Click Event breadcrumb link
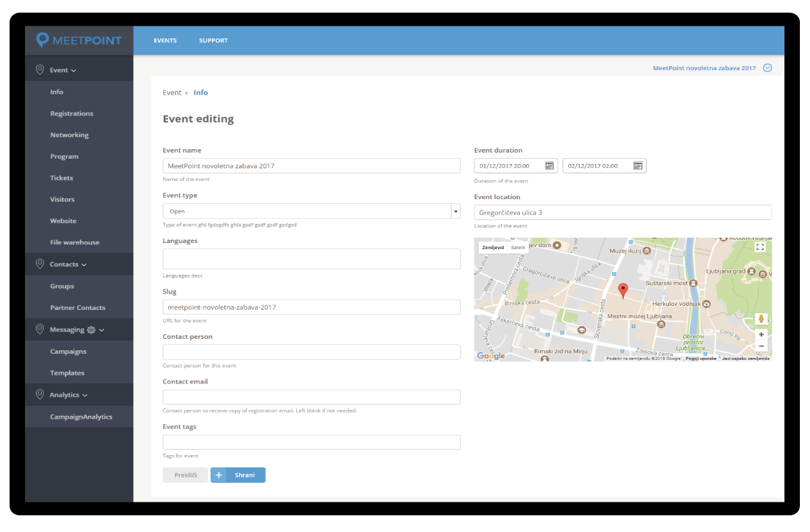This screenshot has width=810, height=532. tap(172, 93)
